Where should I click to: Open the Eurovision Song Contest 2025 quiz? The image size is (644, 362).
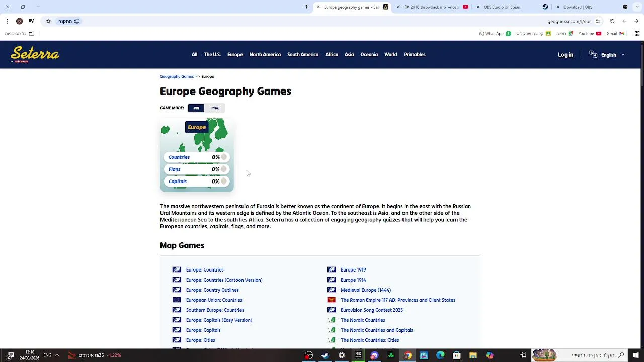[x=372, y=310]
